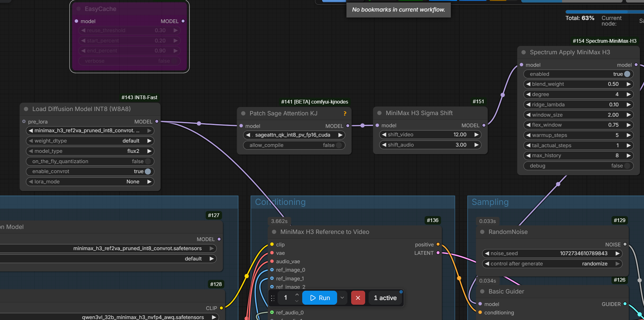Open the Run button options chevron
644x320 pixels.
coord(342,298)
